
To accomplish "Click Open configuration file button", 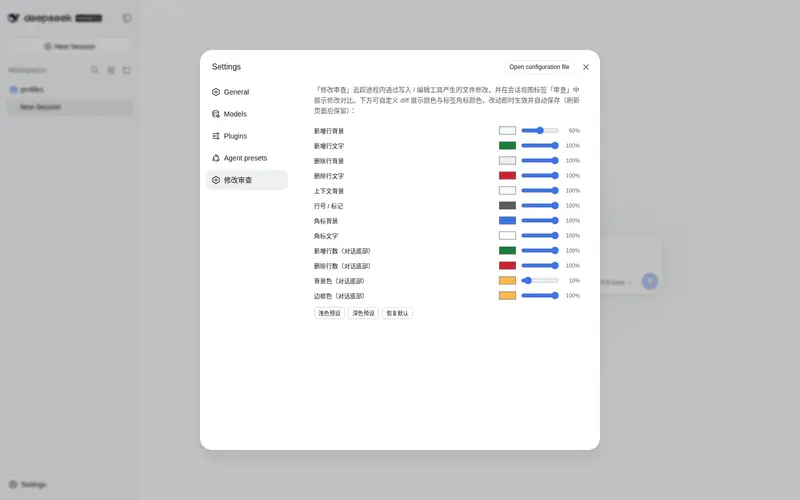I will [x=539, y=67].
